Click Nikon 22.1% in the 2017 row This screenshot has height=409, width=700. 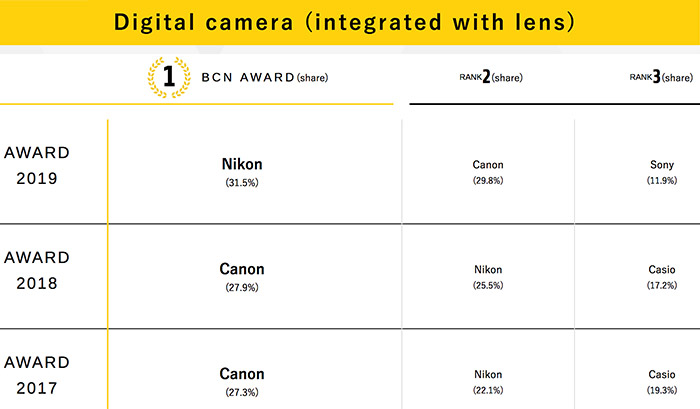(x=488, y=382)
